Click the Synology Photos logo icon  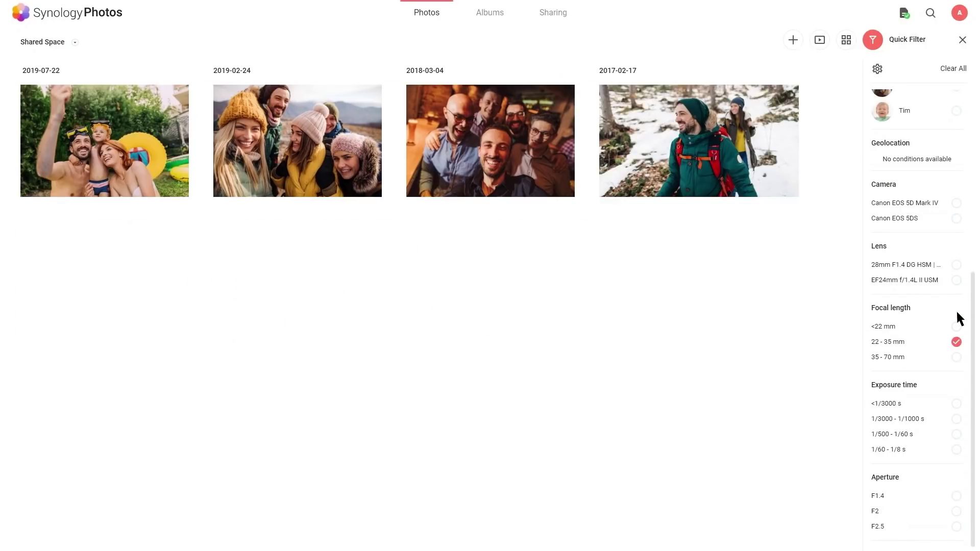tap(21, 12)
